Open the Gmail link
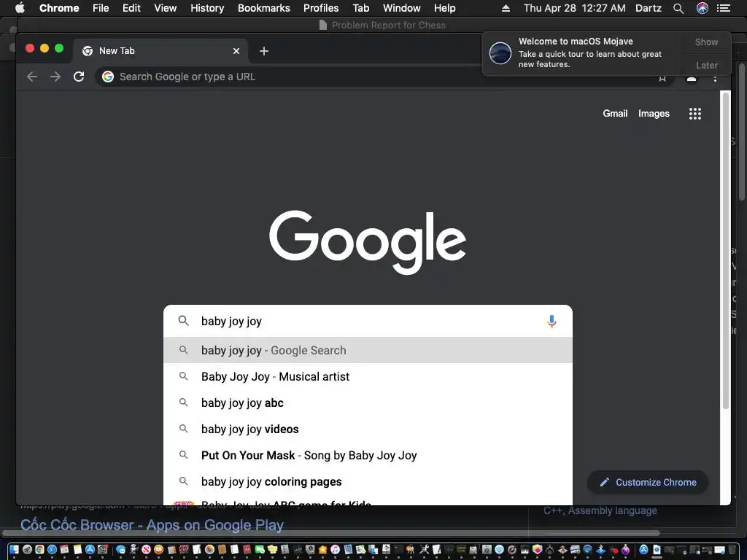 coord(615,113)
